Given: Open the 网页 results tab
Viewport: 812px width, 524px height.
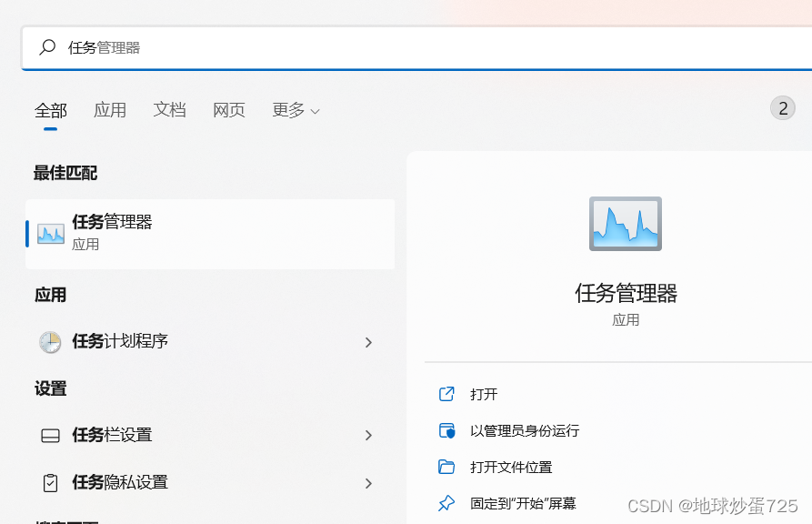Looking at the screenshot, I should [228, 109].
